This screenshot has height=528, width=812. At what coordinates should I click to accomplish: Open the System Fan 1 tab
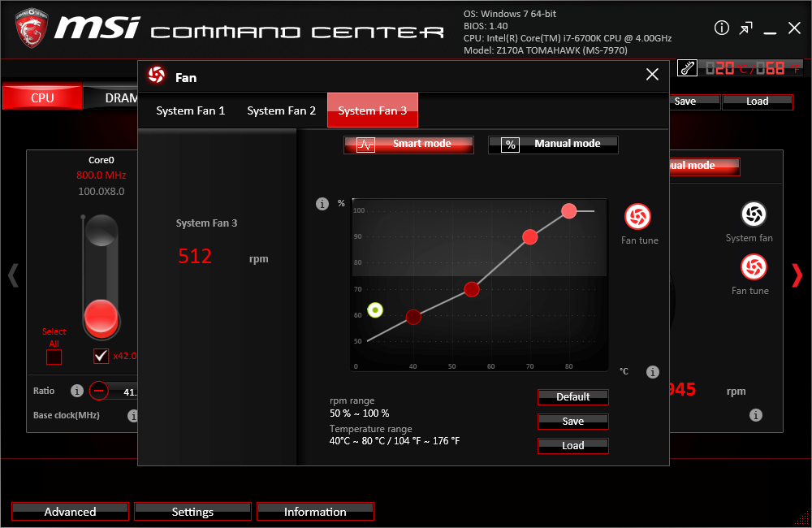tap(191, 110)
